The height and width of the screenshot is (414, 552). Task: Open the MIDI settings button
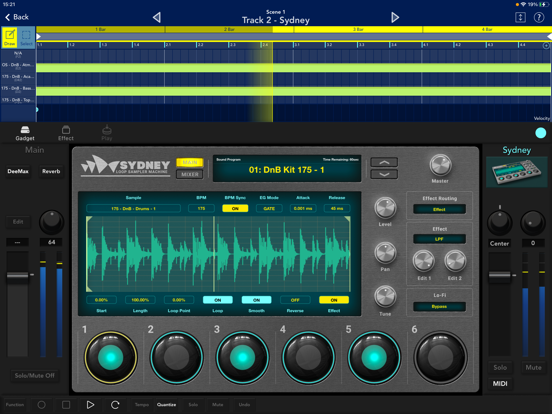point(500,383)
